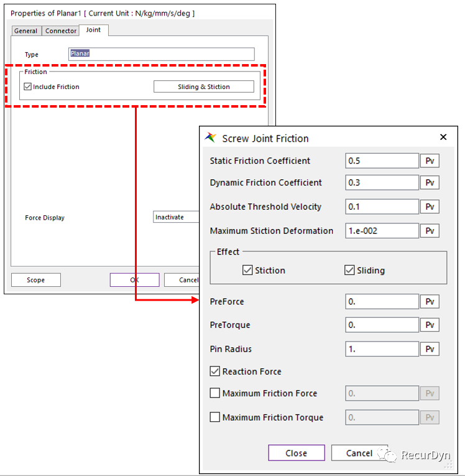Click Pv button next to Pin Radius
This screenshot has height=476, width=465.
pos(429,349)
